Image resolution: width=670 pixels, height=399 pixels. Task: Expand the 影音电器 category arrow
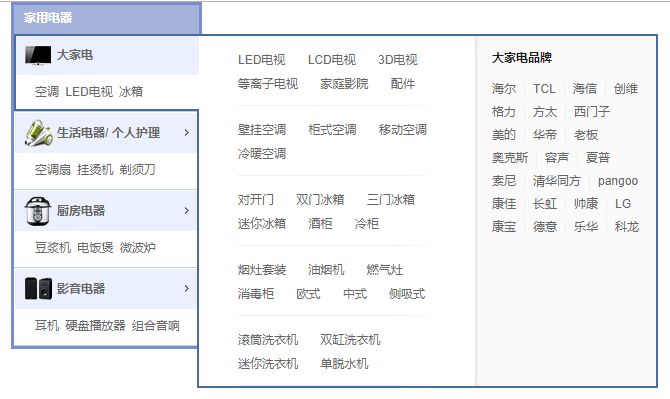(x=186, y=288)
